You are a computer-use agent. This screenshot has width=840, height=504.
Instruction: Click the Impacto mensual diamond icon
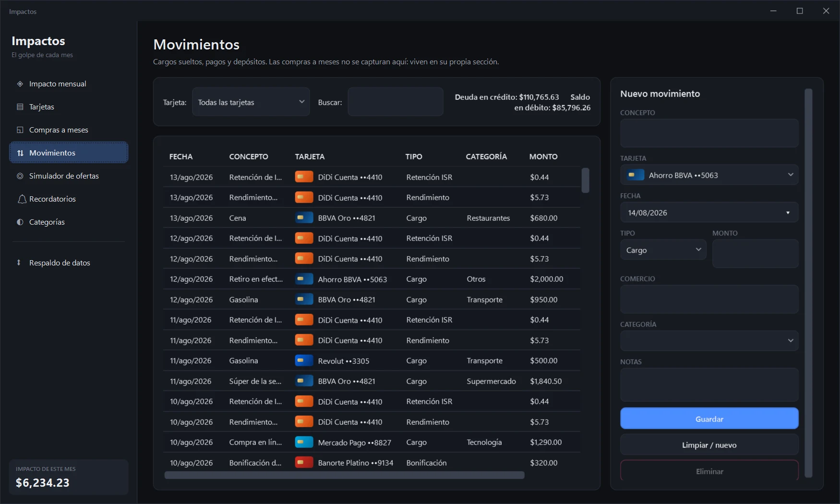(20, 84)
